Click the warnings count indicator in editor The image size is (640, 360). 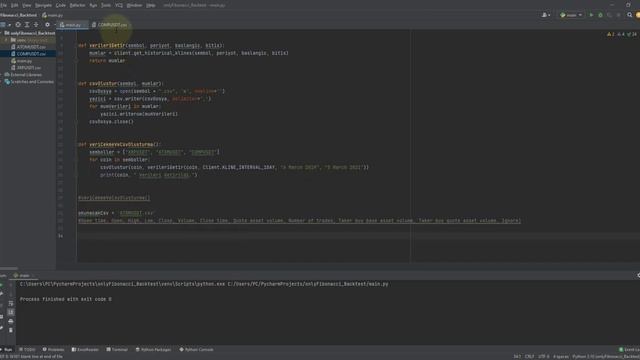611,34
